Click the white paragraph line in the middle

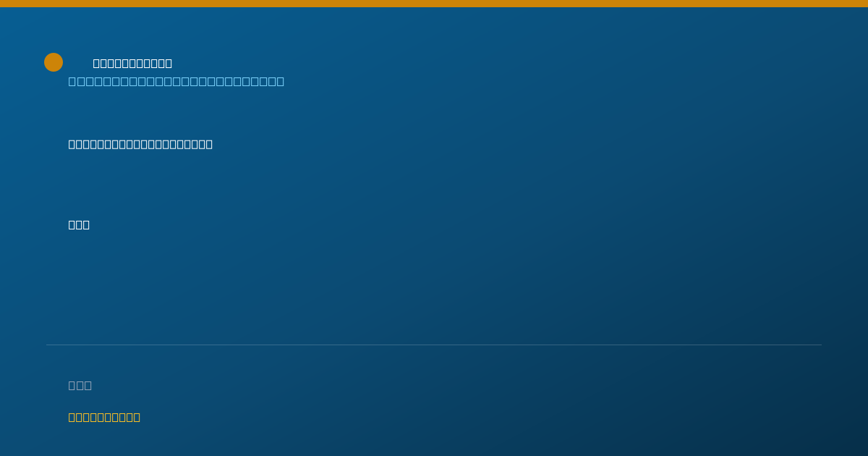(x=140, y=144)
